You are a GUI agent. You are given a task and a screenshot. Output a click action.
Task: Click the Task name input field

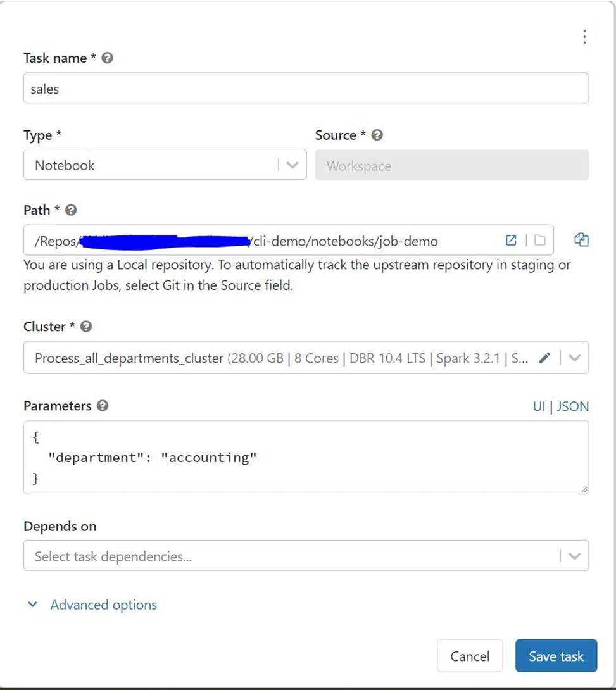[x=306, y=89]
